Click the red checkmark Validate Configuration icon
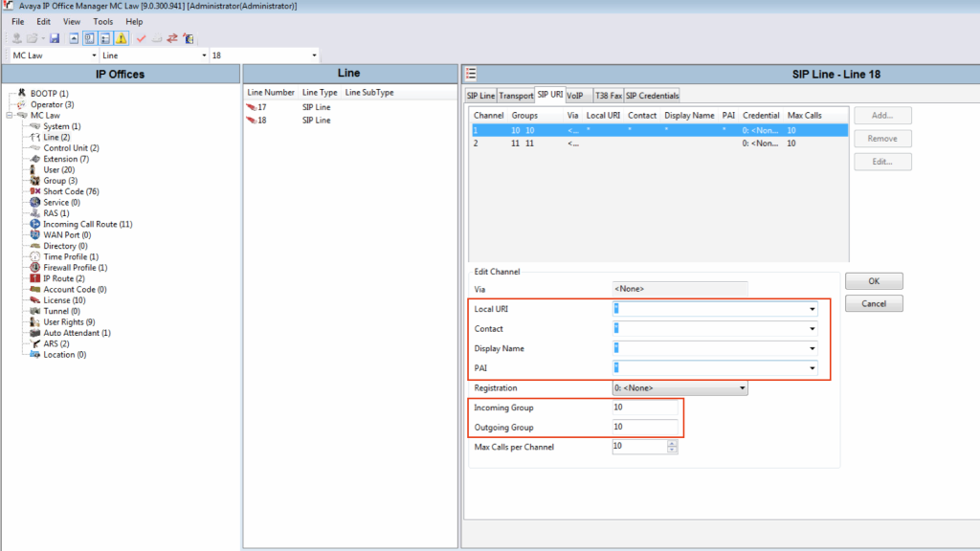980x551 pixels. tap(141, 38)
